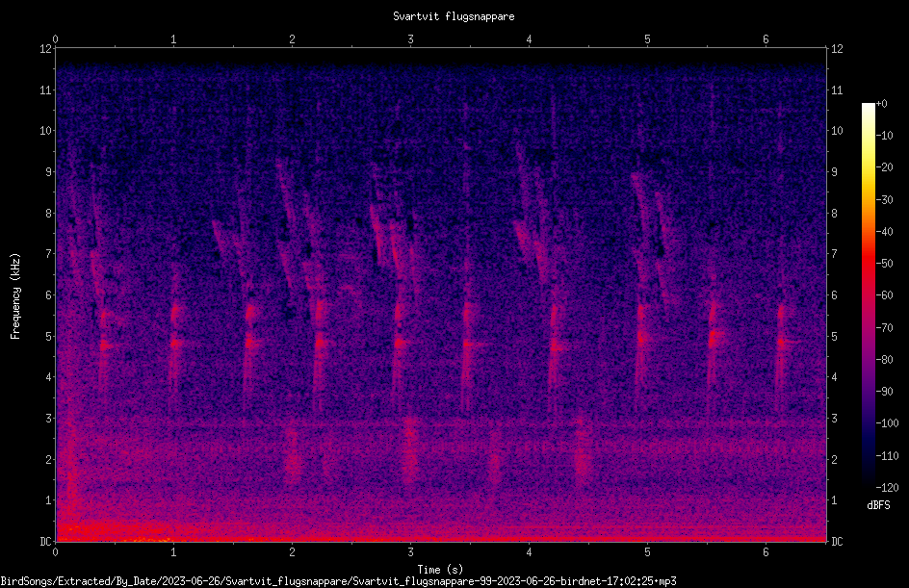
Task: Click the "DC" label on the left frequency axis
Action: 46,541
